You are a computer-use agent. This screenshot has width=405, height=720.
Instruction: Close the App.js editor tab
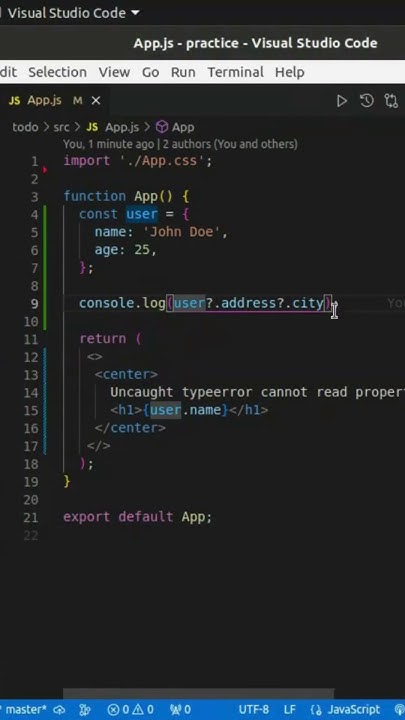96,101
